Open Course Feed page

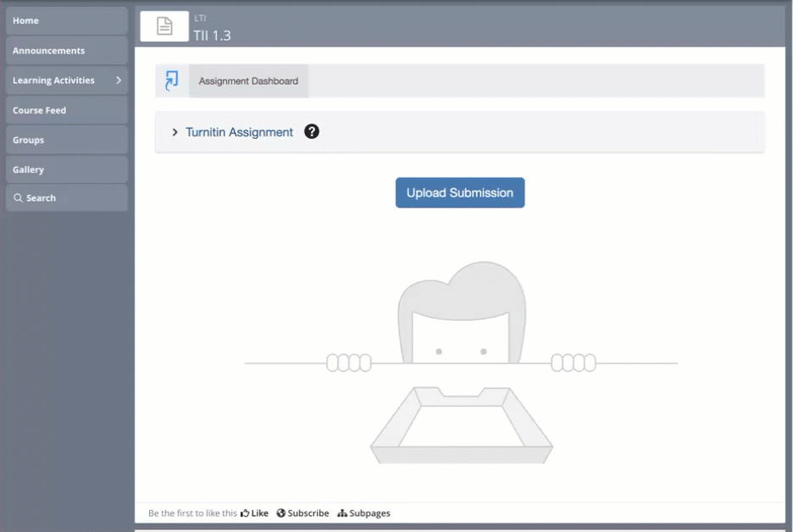click(x=66, y=110)
